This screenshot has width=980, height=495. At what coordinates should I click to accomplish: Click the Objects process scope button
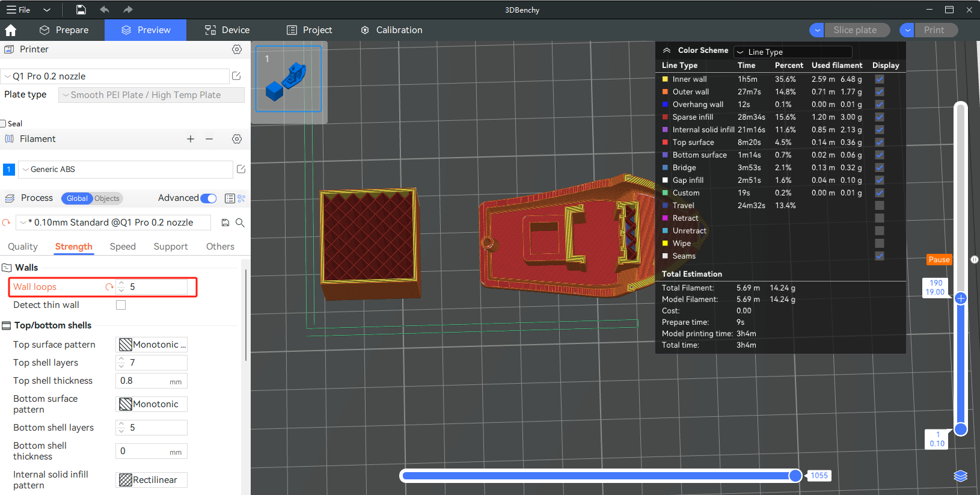click(x=107, y=198)
